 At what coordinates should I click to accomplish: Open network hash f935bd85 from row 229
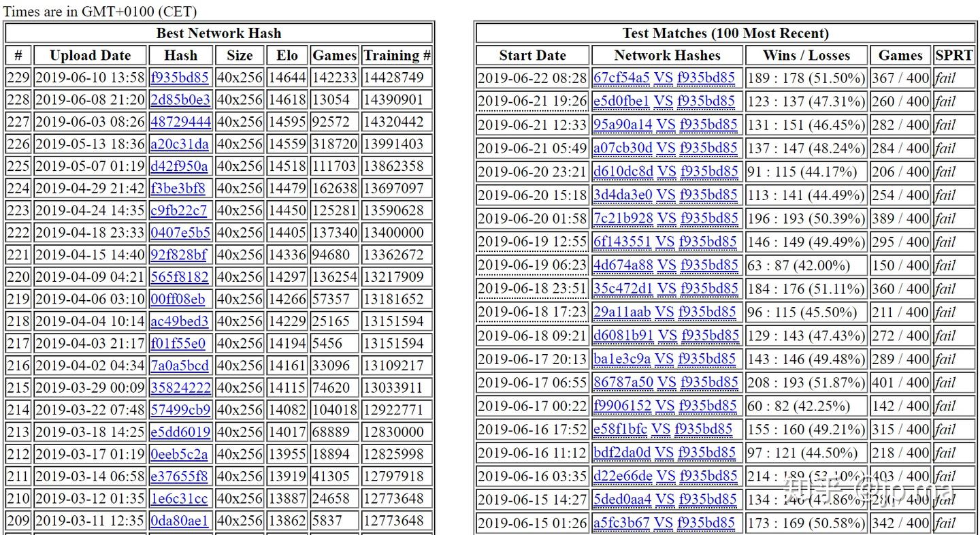pos(180,77)
